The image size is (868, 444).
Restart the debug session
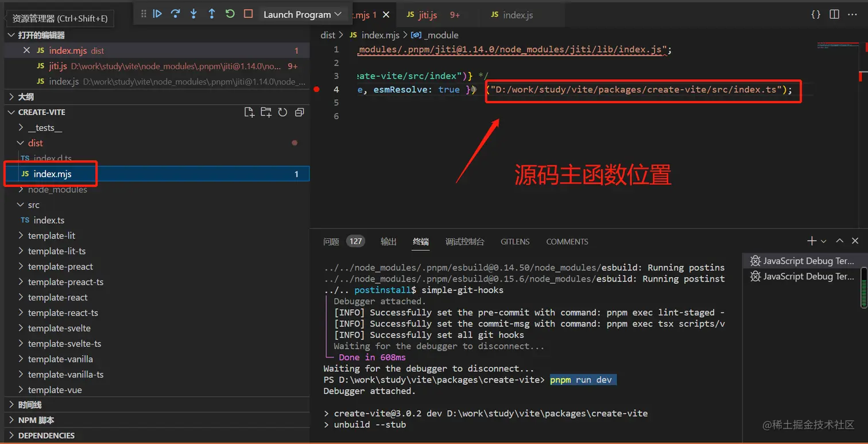click(230, 14)
